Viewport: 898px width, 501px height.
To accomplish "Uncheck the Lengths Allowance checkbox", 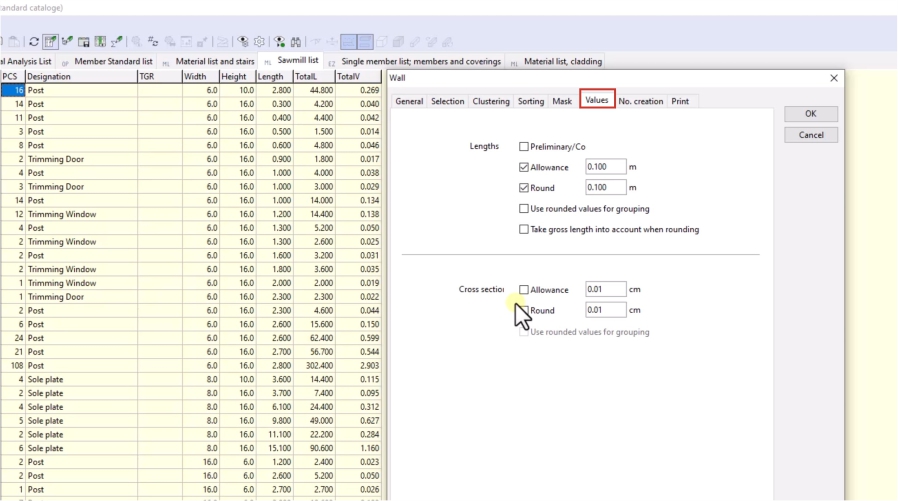I will coord(524,168).
